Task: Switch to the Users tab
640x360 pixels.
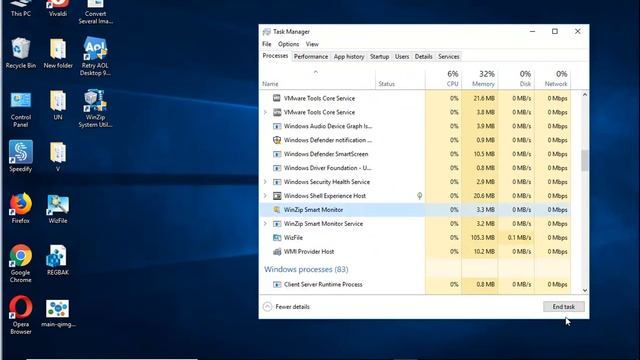Action: pos(402,57)
